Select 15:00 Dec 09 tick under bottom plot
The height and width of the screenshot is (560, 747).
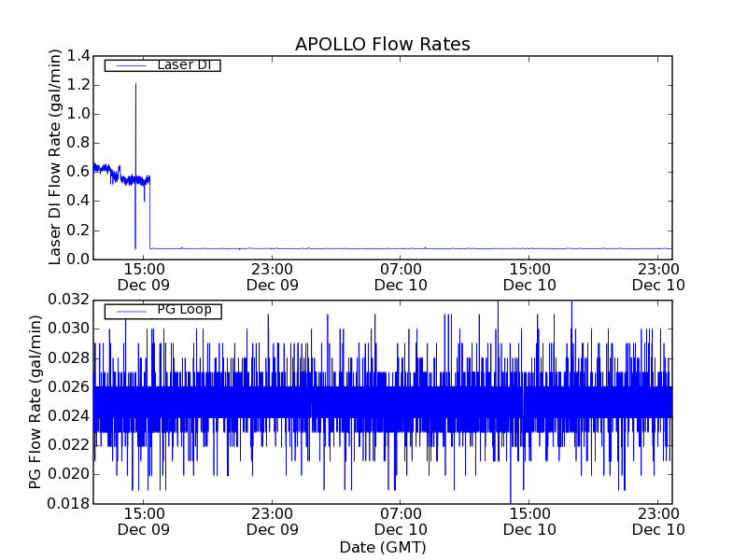pos(143,521)
